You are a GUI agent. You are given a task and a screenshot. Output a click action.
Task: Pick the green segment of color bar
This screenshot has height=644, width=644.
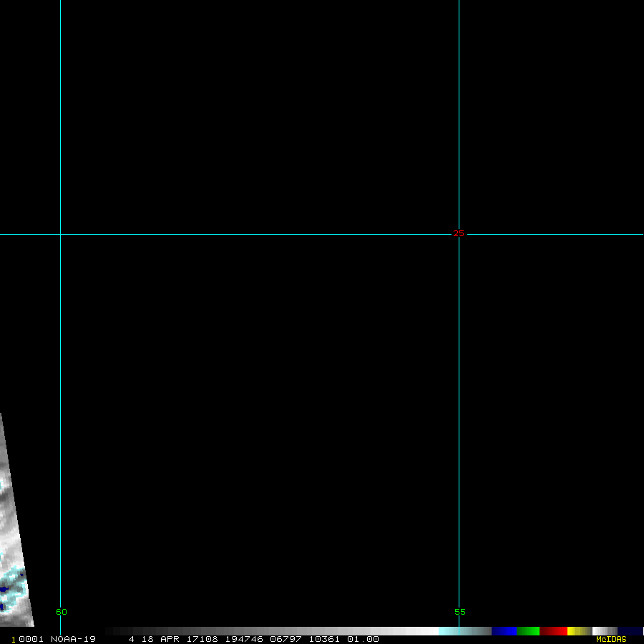pyautogui.click(x=528, y=631)
